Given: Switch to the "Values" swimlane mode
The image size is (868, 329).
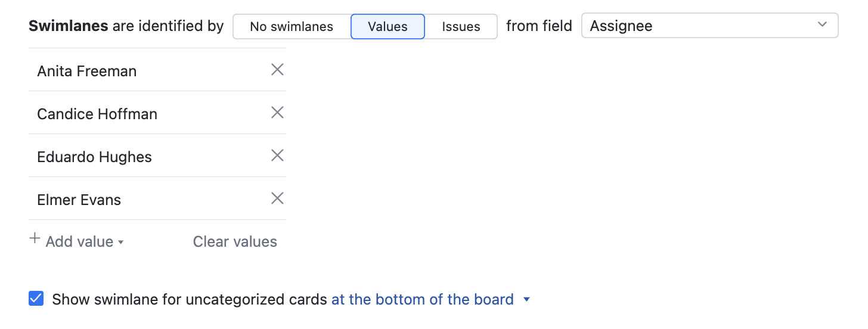Looking at the screenshot, I should click(387, 27).
